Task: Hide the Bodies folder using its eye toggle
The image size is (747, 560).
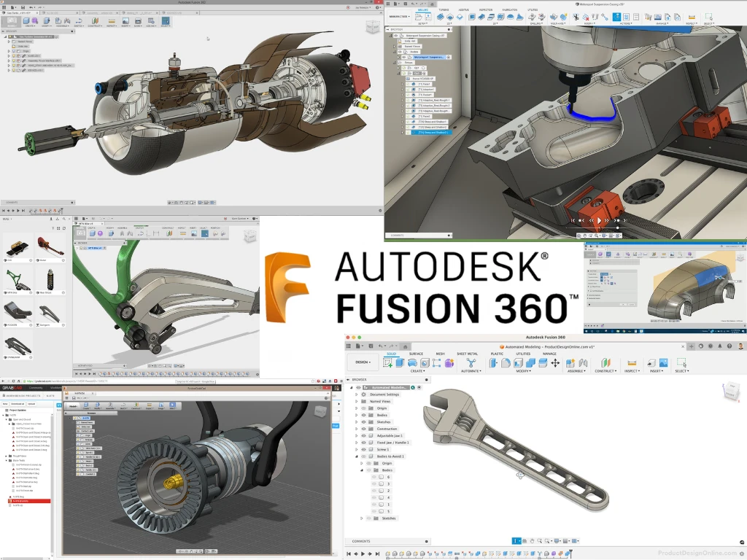Action: point(363,415)
